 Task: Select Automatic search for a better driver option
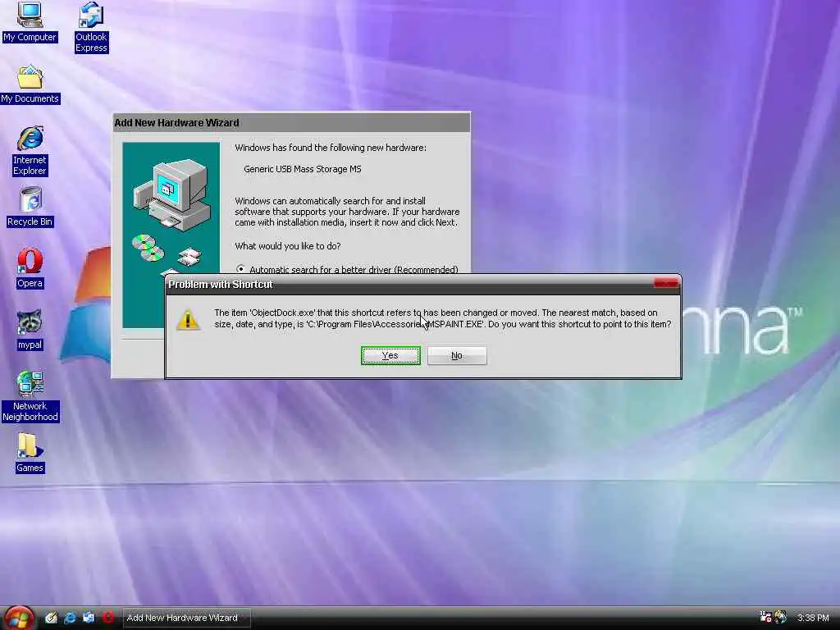[x=348, y=269]
